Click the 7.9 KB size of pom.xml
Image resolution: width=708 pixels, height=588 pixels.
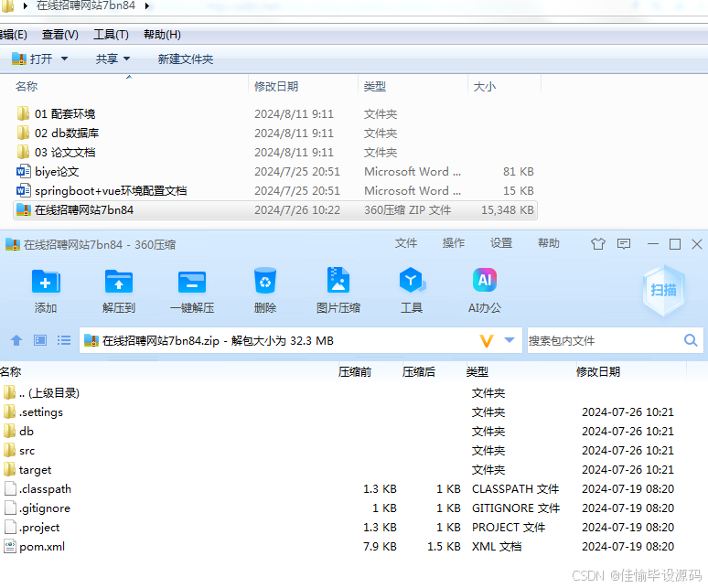[x=380, y=547]
